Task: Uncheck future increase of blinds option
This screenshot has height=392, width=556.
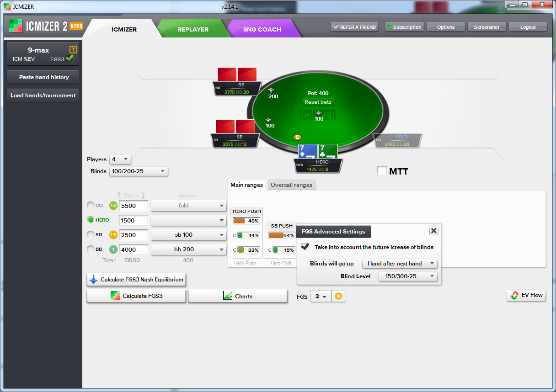Action: (x=305, y=247)
